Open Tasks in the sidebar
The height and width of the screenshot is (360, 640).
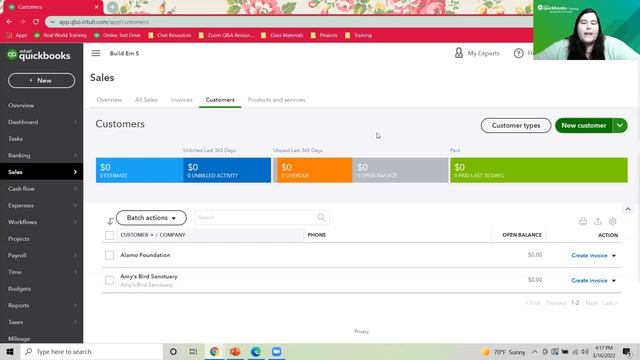pyautogui.click(x=15, y=139)
